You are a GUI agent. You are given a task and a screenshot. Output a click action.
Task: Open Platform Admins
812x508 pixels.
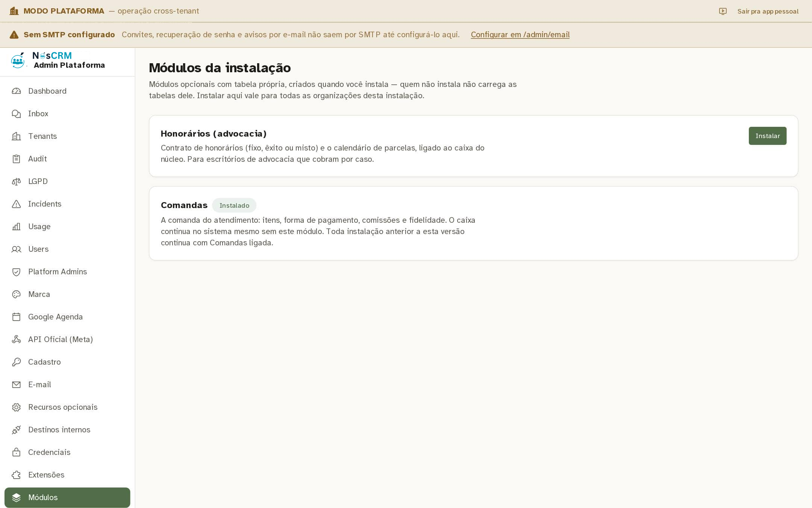coord(67,272)
